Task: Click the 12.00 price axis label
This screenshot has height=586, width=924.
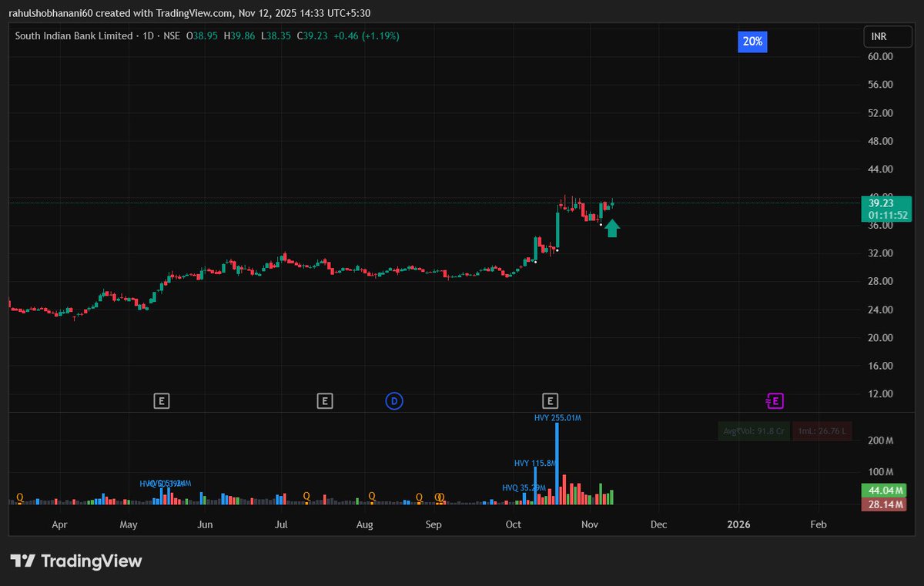Action: [879, 394]
